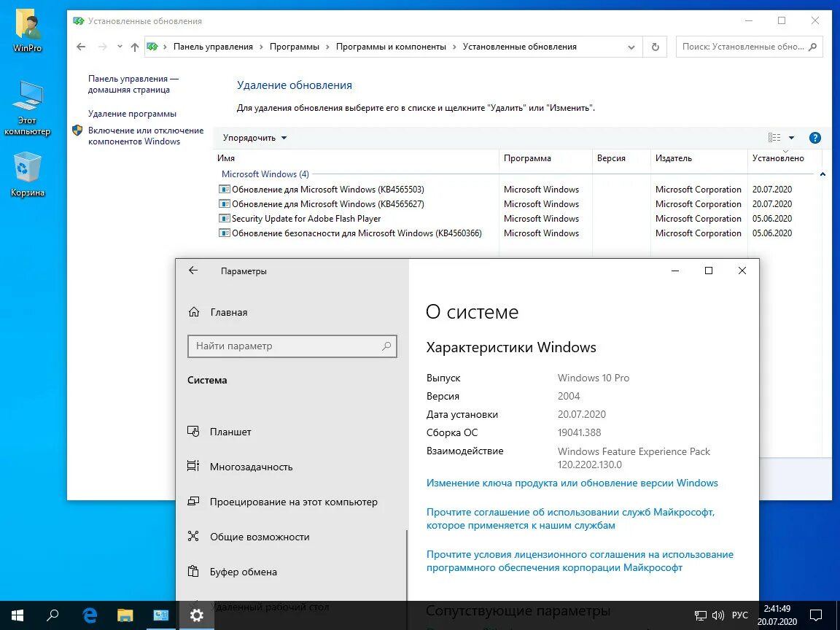840x630 pixels.
Task: Click the back arrow in Параметры window
Action: (x=193, y=271)
